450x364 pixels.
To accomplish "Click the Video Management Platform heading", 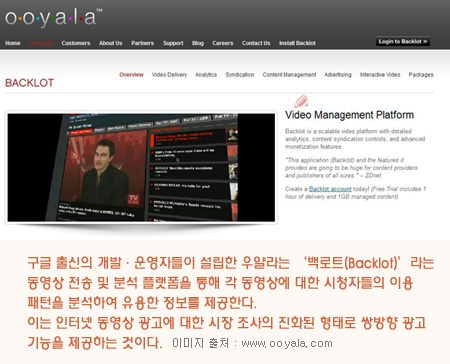I will [349, 115].
